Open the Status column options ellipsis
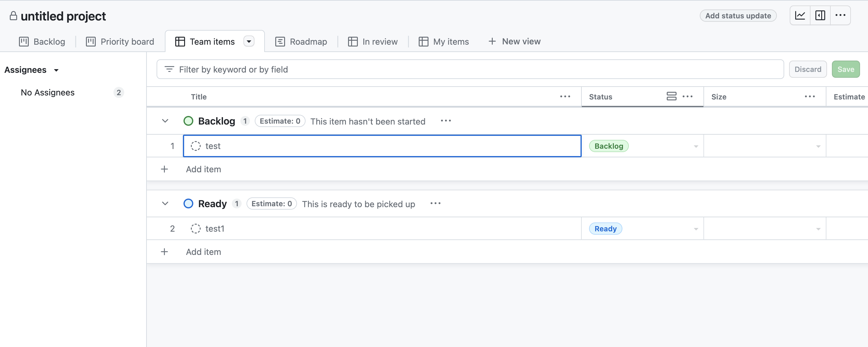The width and height of the screenshot is (868, 347). 688,96
